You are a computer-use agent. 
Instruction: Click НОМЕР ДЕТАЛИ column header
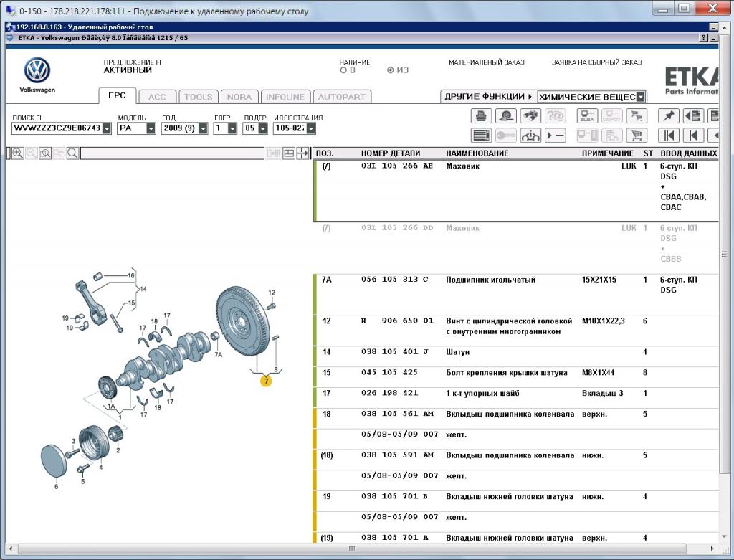click(391, 153)
